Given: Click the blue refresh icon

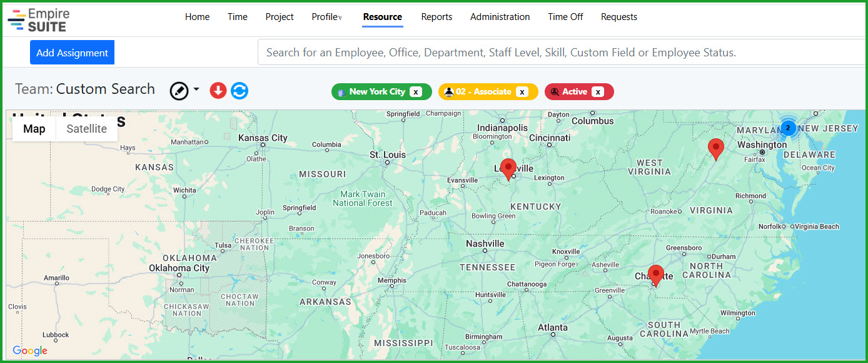Looking at the screenshot, I should click(240, 91).
